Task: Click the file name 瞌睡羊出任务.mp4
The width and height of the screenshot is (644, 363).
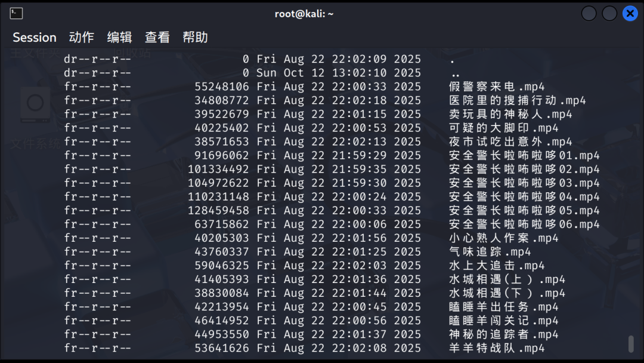Action: click(x=503, y=307)
